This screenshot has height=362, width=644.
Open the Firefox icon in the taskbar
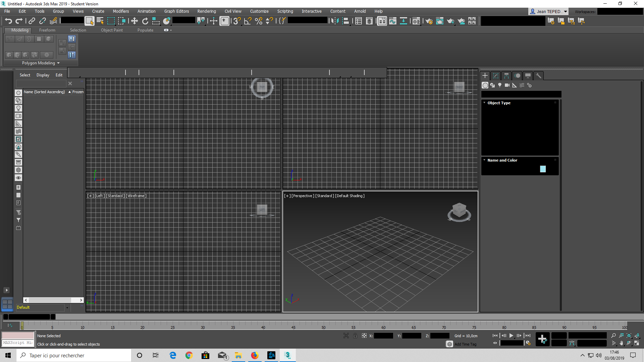coord(255,355)
